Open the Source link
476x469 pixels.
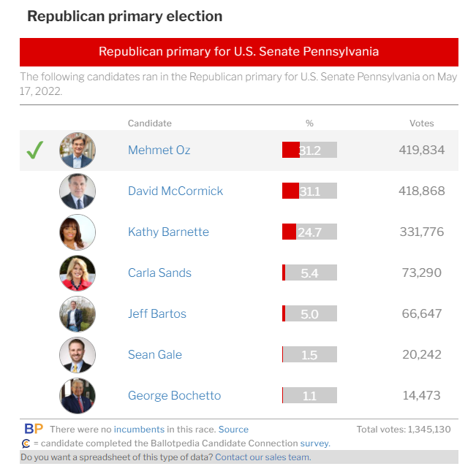233,430
